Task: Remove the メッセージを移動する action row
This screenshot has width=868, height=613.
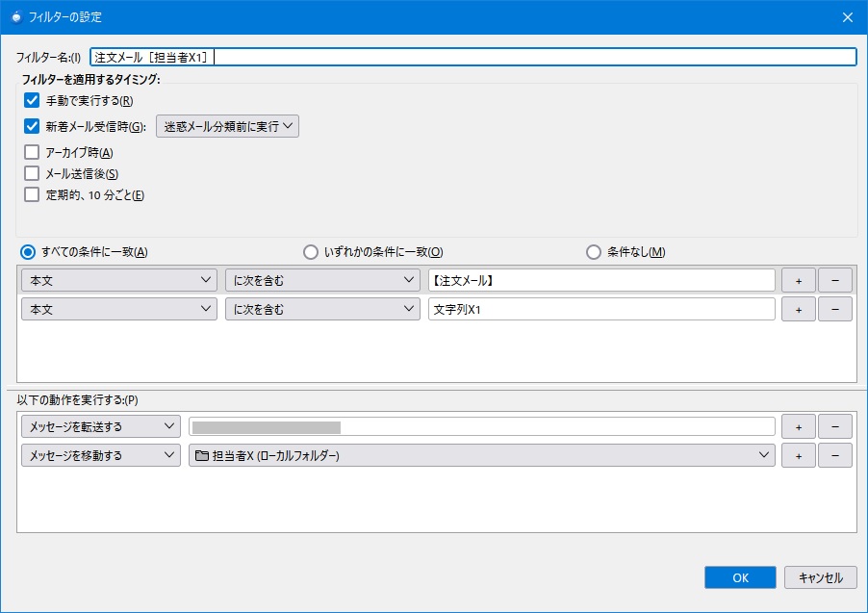Action: [834, 455]
